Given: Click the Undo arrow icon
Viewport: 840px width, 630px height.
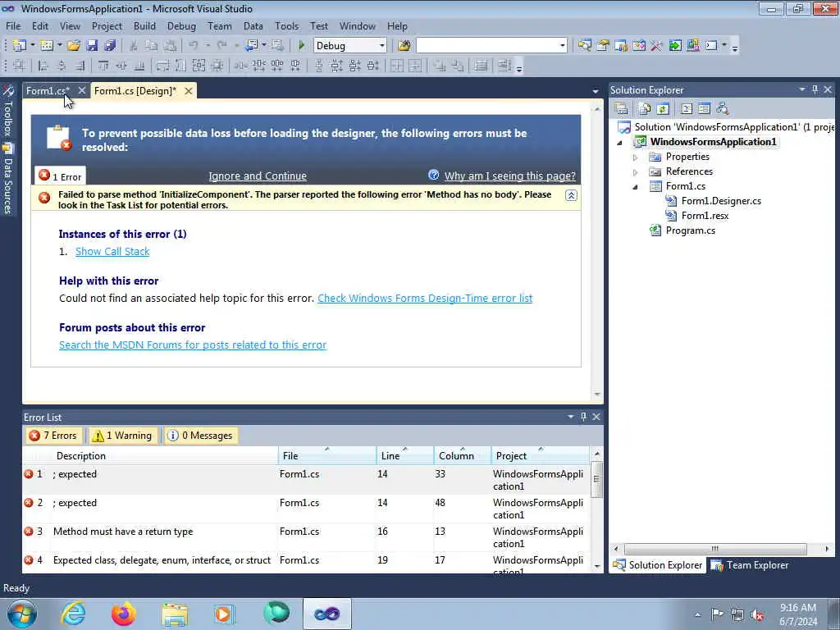Looking at the screenshot, I should [194, 46].
